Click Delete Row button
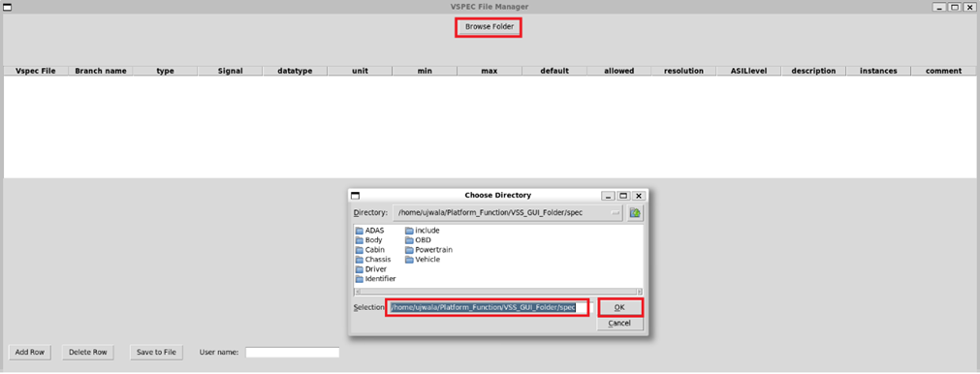Viewport: 980px width, 374px height. 88,353
